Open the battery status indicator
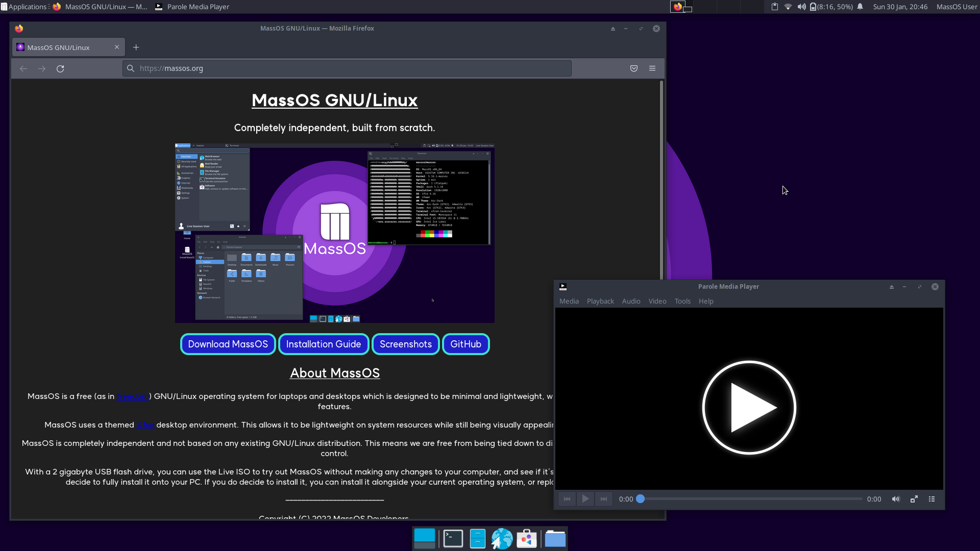The image size is (980, 551). [831, 7]
